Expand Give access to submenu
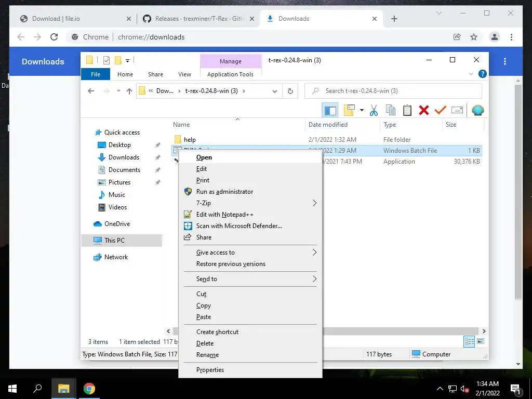Screen dimensions: 532x399 click(x=250, y=252)
